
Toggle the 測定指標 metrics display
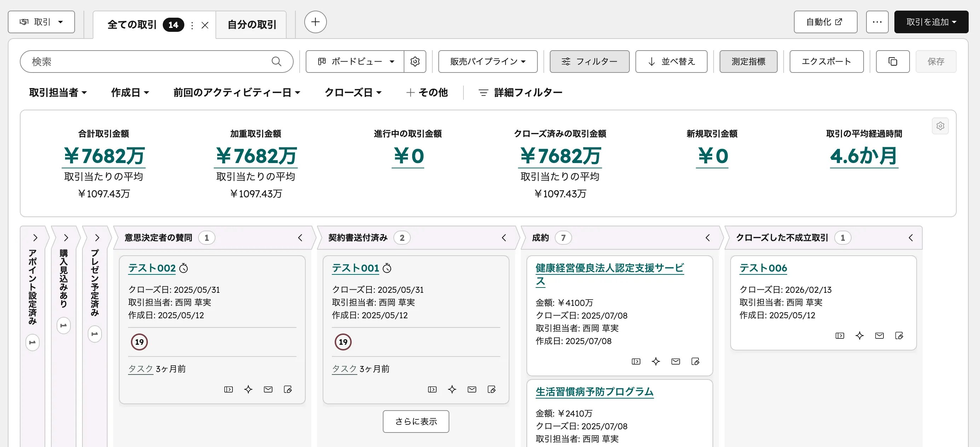748,61
